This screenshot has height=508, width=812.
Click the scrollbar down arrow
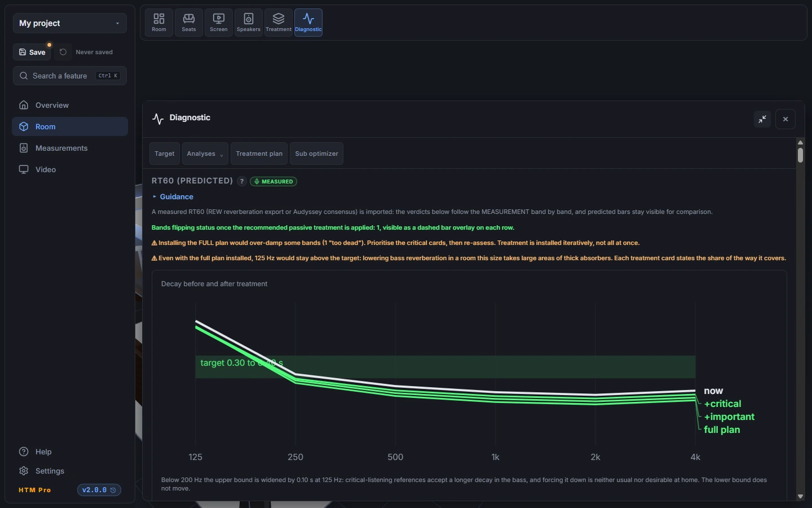click(x=800, y=497)
